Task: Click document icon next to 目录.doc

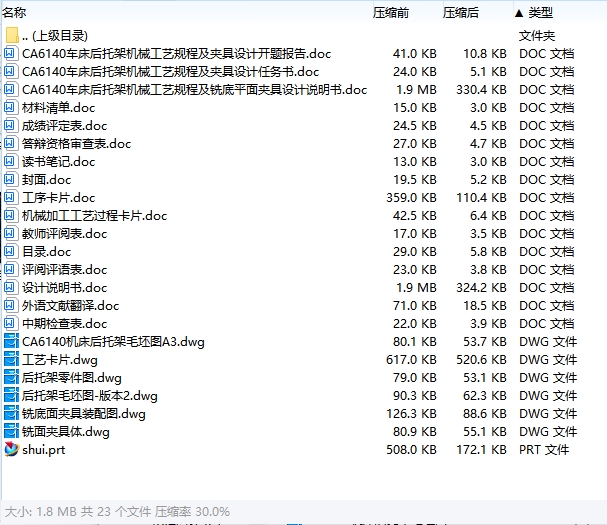Action: 11,251
